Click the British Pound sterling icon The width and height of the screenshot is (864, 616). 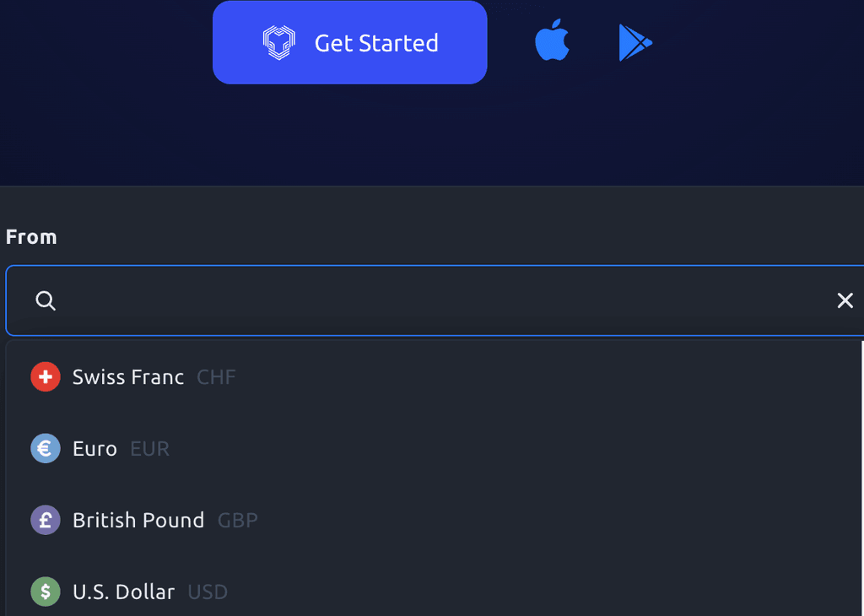(x=45, y=520)
